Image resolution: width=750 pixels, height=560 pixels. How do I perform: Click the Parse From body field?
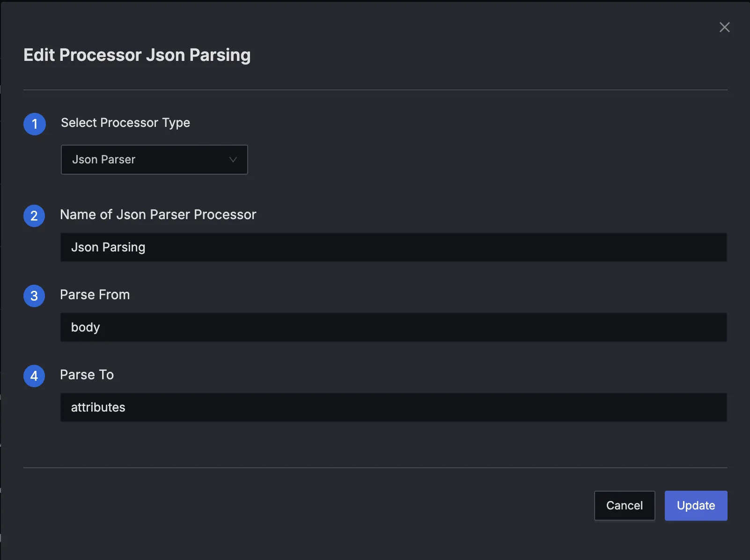[x=394, y=327]
